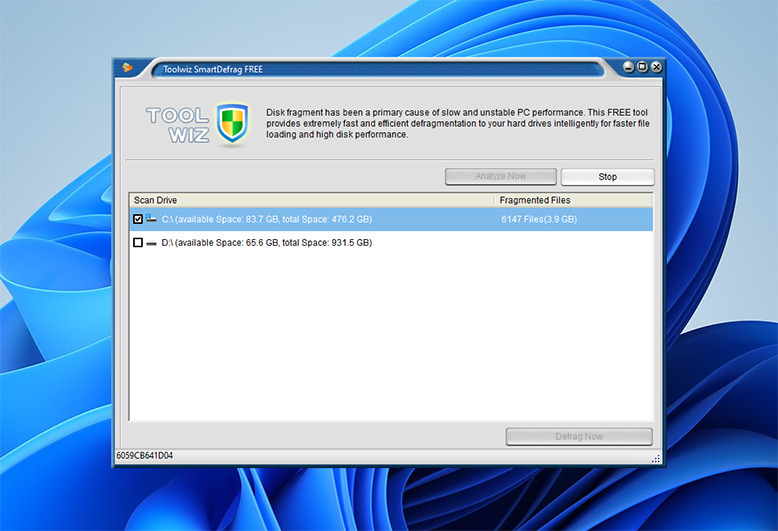Check the D:\ drive checkbox
Screen dimensions: 778x531
click(x=138, y=243)
